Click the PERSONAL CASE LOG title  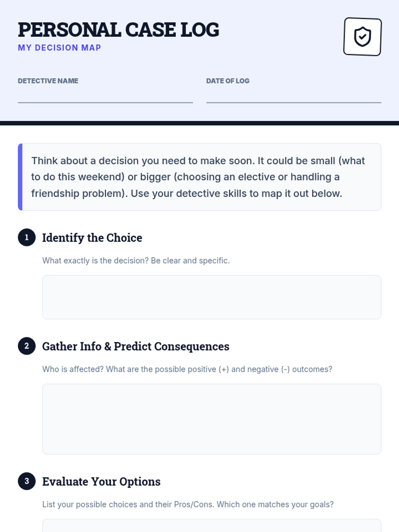point(118,30)
